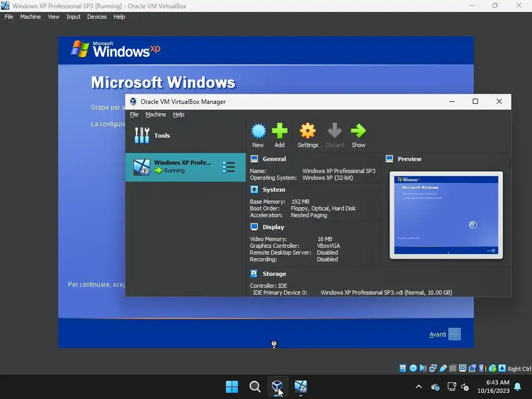
Task: Click the General section header icon
Action: (254, 159)
